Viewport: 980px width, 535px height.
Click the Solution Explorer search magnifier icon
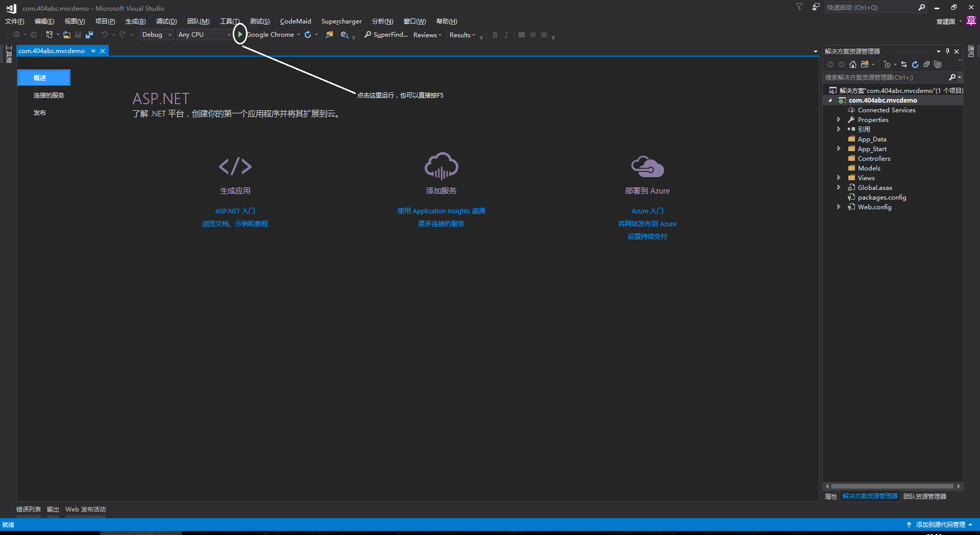[x=952, y=77]
